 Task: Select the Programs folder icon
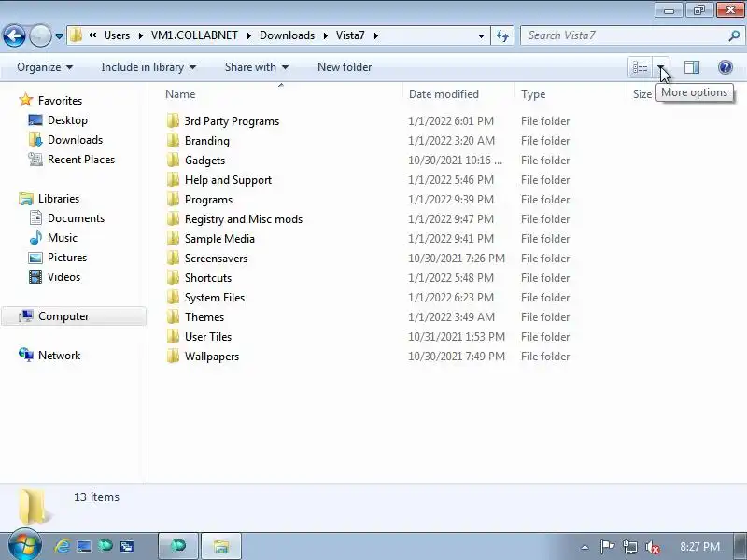click(174, 199)
